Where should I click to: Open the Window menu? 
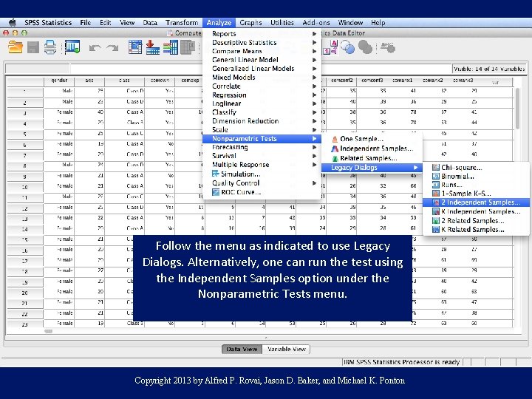(350, 23)
